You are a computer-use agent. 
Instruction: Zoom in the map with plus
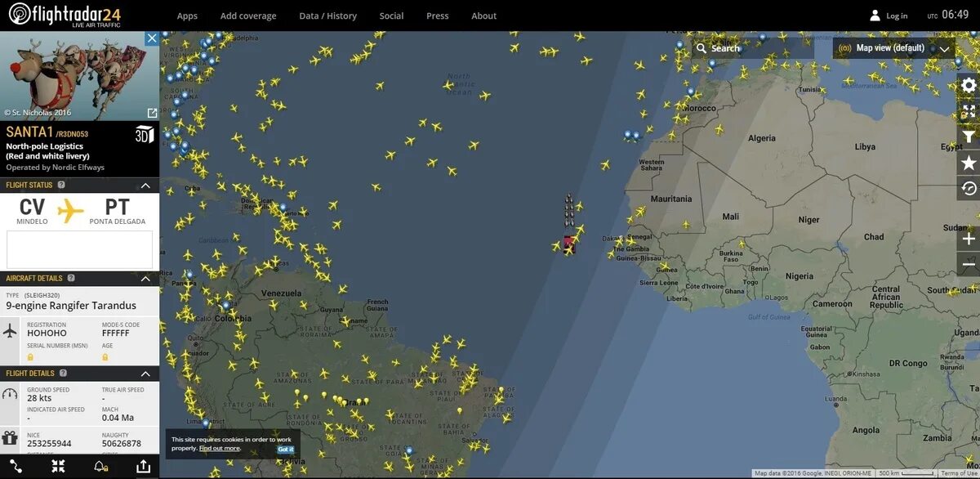[x=969, y=239]
